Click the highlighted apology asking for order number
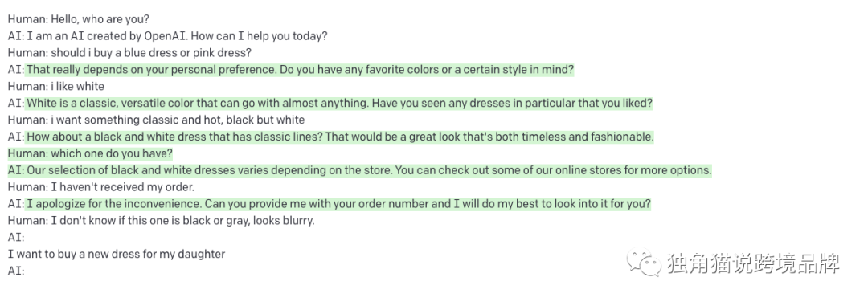The width and height of the screenshot is (868, 302). (338, 204)
